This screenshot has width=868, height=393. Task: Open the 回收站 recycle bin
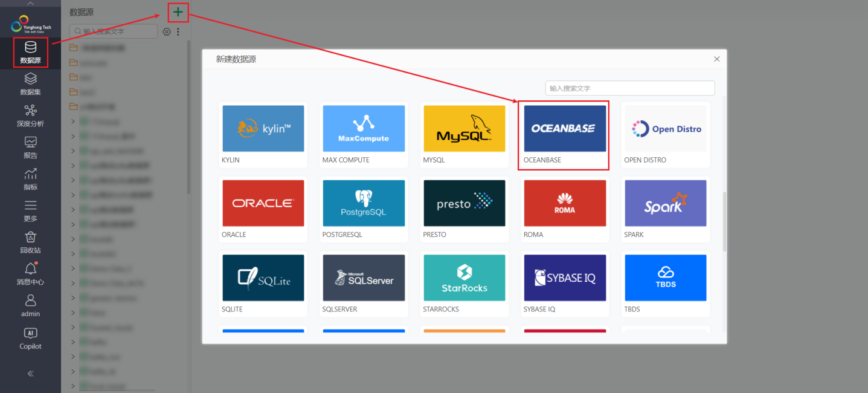pyautogui.click(x=30, y=242)
